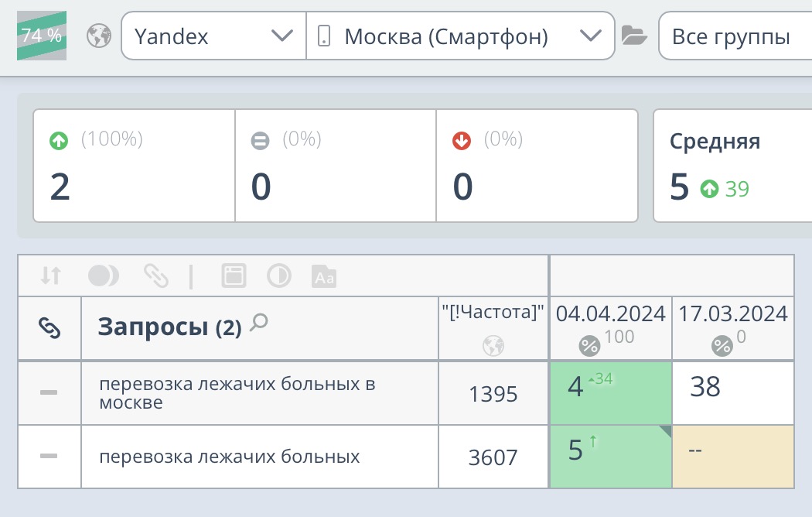The image size is (812, 517).
Task: Click the grey link icon in toolbar
Action: [x=155, y=276]
